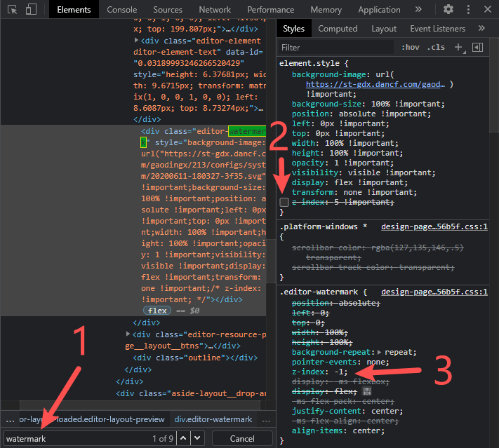Toggle the computed styles sidebar icon

point(478,47)
